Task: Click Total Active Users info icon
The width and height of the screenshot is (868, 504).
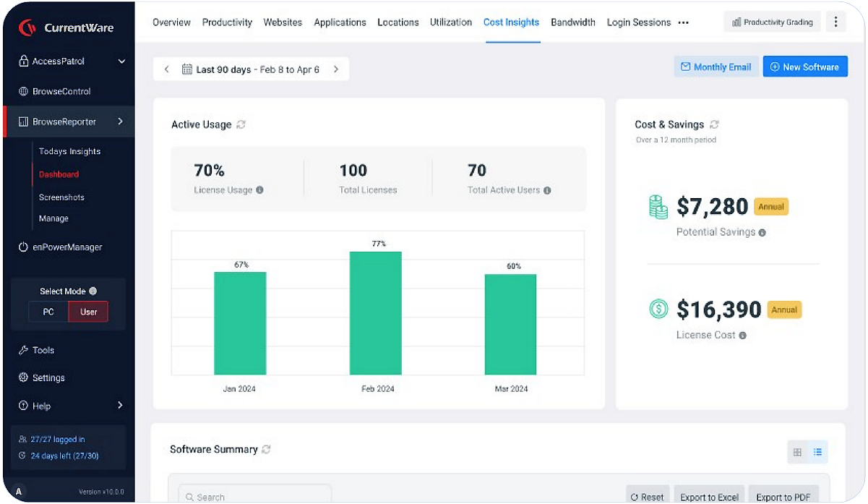Action: 547,190
